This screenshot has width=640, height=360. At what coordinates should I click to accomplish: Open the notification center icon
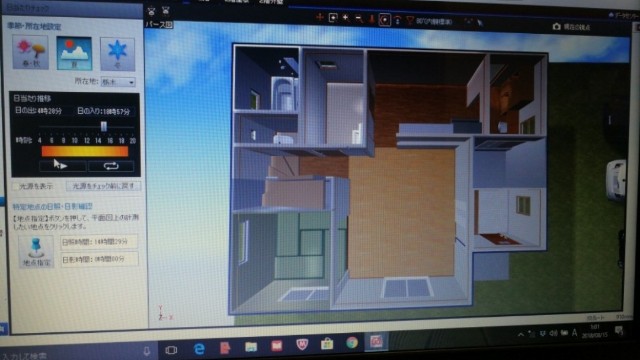pyautogui.click(x=619, y=331)
